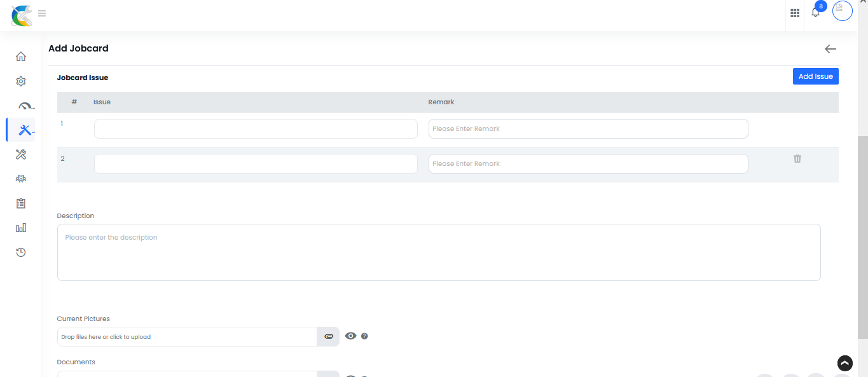Open the help question mark for Current Pictures
Viewport: 868px width, 377px height.
click(x=364, y=336)
